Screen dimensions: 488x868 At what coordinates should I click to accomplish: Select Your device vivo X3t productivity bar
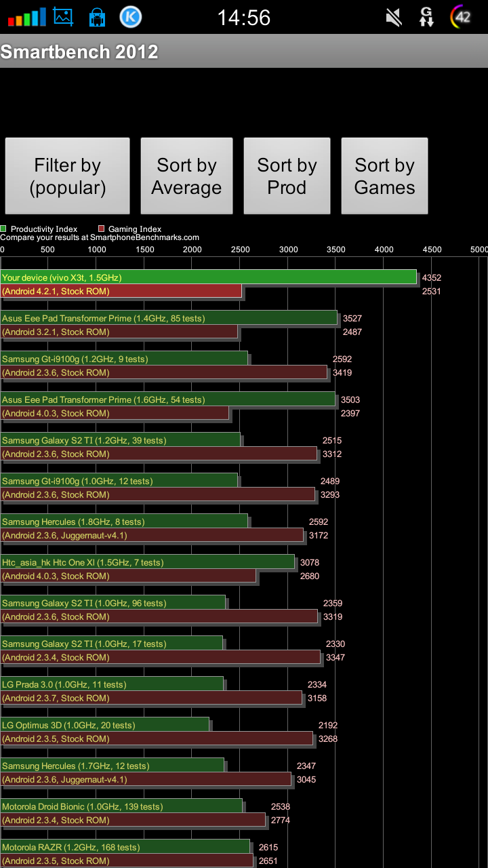pos(209,277)
